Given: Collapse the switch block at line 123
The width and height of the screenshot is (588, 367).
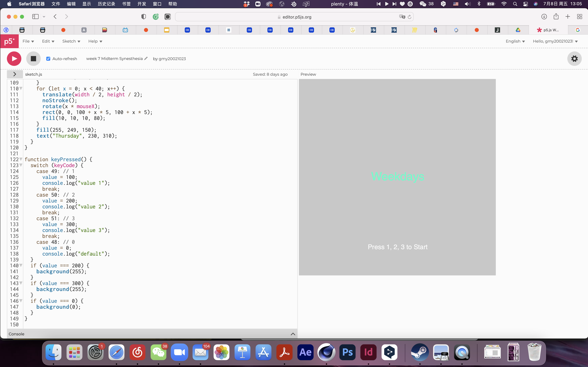Looking at the screenshot, I should click(21, 165).
